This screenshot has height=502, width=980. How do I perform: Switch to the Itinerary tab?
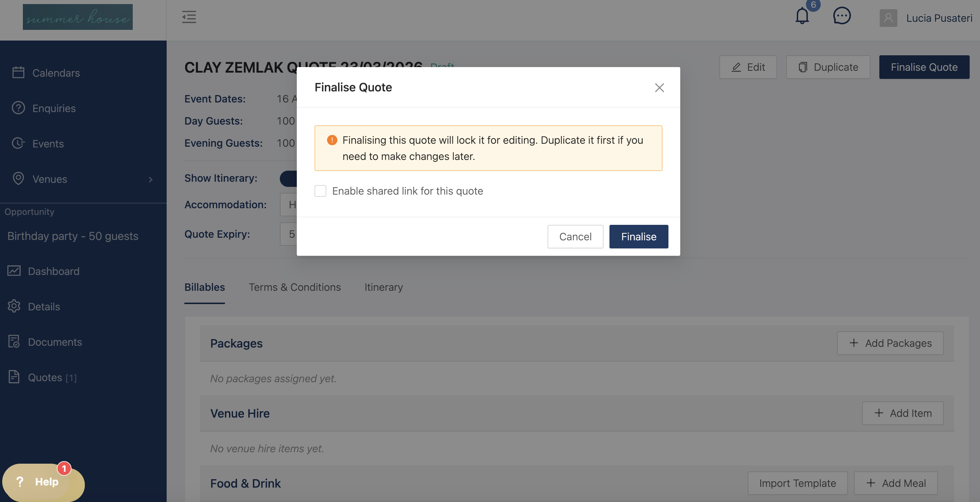pos(383,287)
